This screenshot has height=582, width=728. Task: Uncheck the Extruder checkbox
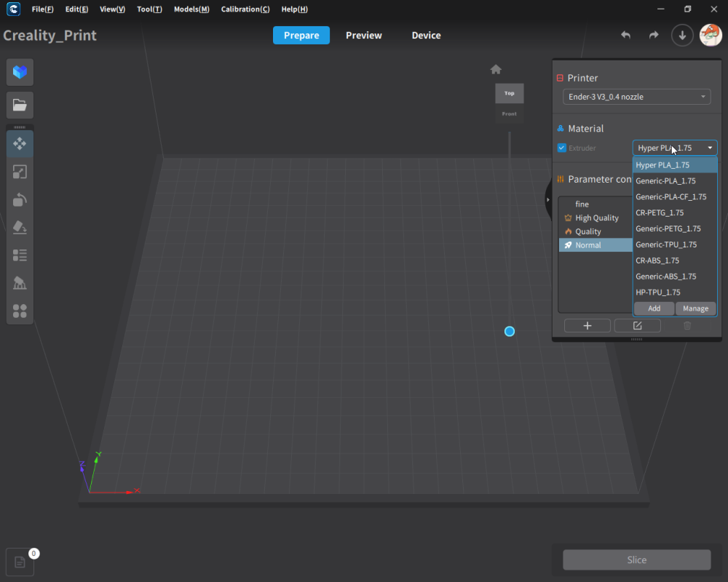561,148
